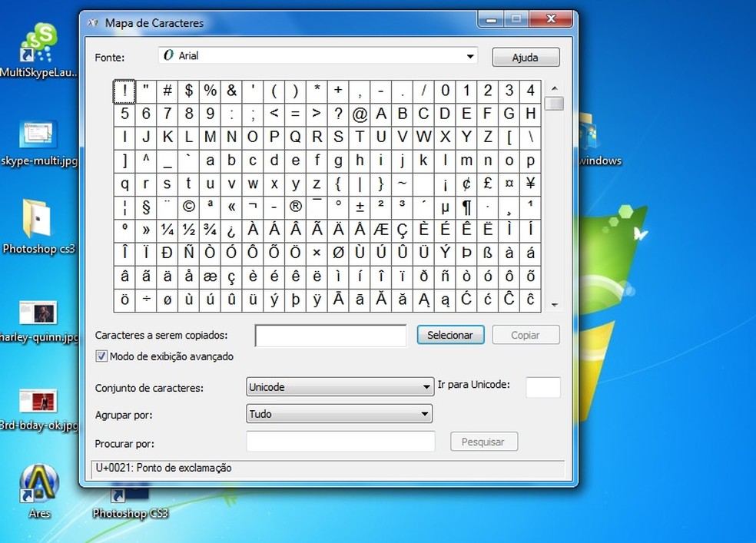Toggle Modo de exibição avançado checkbox
This screenshot has height=543, width=756.
pos(101,356)
